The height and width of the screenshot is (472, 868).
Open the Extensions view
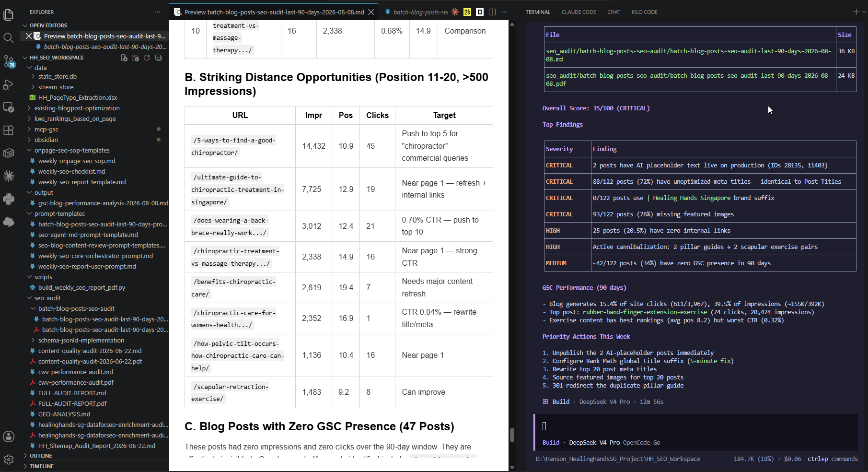pos(9,130)
